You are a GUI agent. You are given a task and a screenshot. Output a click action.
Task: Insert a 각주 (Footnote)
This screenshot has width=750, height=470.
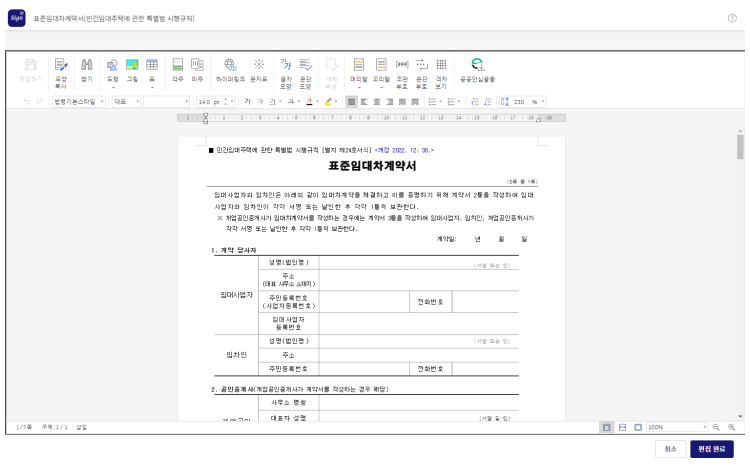pyautogui.click(x=178, y=68)
